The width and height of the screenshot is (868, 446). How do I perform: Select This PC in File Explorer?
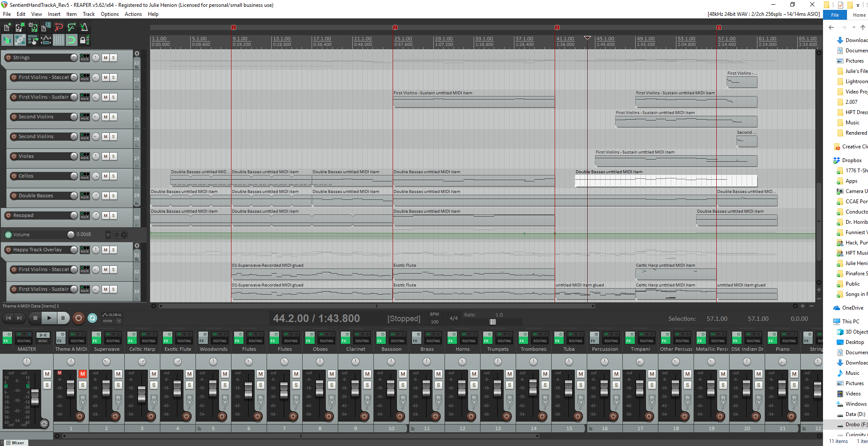pyautogui.click(x=850, y=322)
